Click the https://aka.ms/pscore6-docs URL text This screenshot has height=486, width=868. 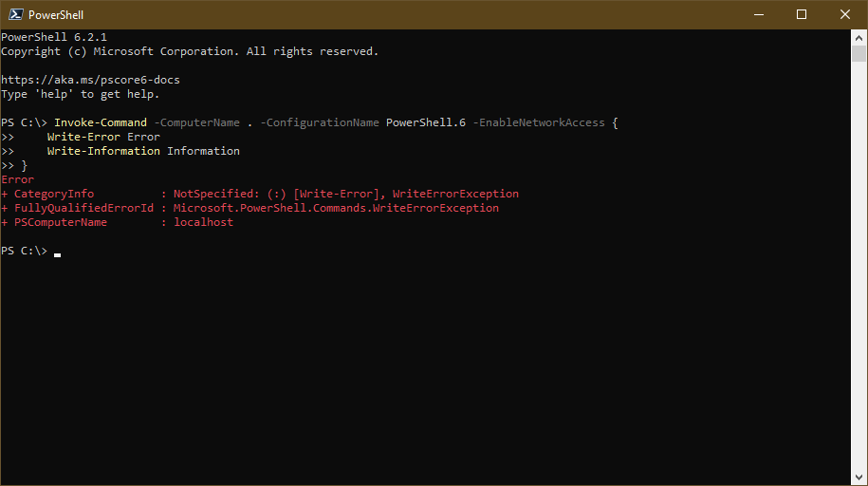click(90, 80)
